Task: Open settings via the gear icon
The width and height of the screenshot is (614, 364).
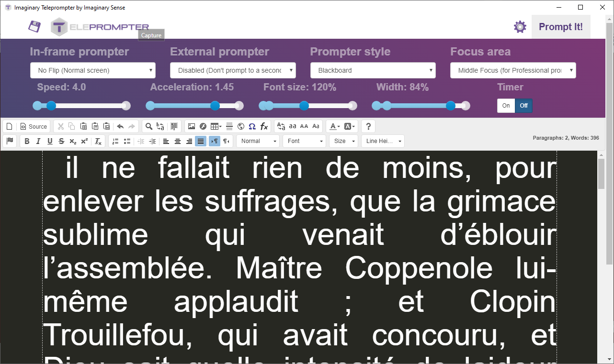Action: tap(520, 27)
